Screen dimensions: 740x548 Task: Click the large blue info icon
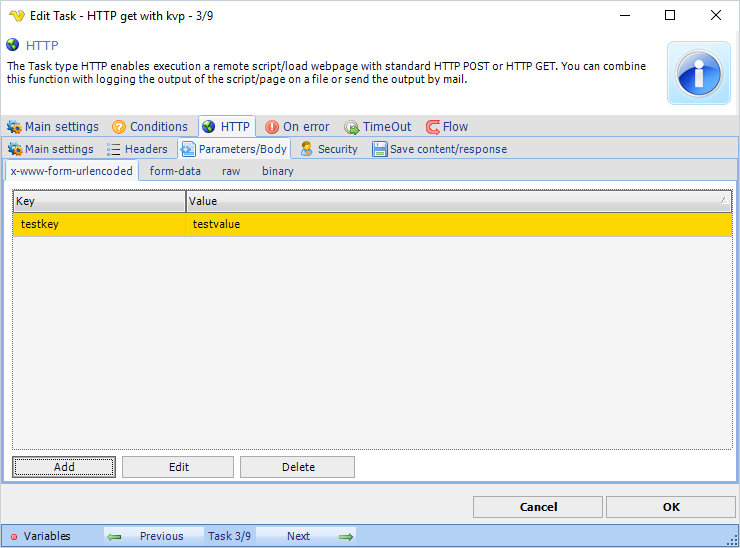[698, 73]
